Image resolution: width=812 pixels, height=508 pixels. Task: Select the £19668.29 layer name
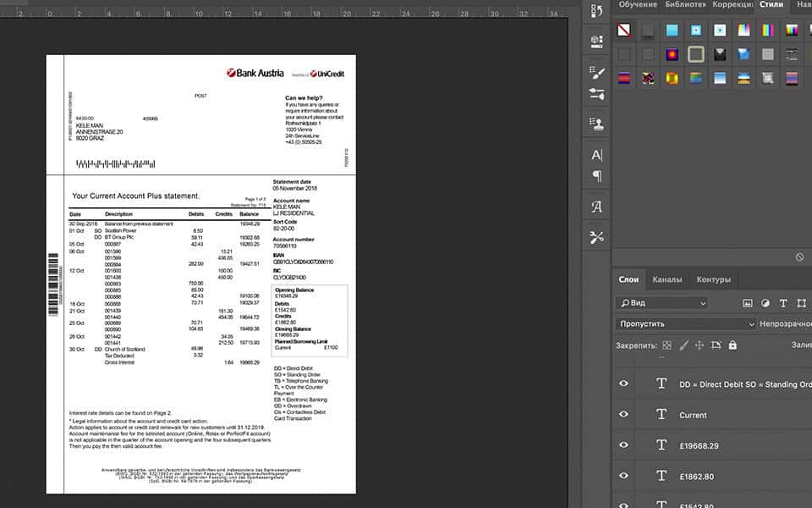(700, 446)
